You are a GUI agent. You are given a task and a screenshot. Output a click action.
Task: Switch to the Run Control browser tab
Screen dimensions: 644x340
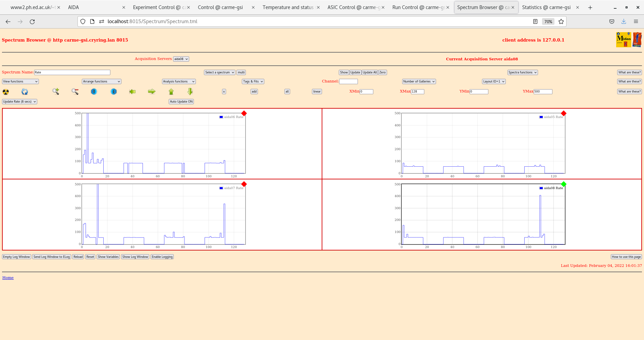pyautogui.click(x=418, y=7)
